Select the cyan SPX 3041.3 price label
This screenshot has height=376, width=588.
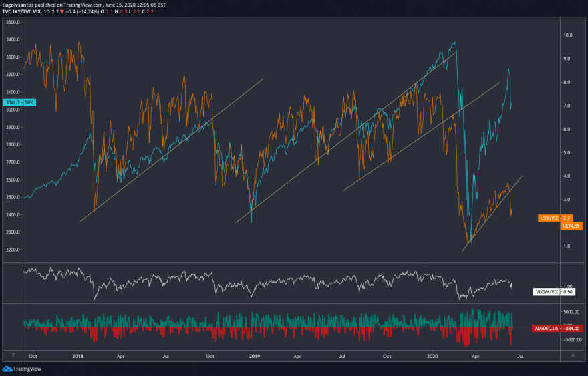click(19, 102)
